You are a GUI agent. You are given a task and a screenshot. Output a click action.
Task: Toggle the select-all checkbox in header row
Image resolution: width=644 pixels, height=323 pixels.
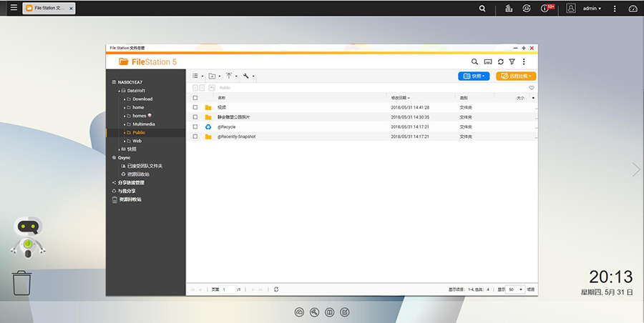point(195,97)
